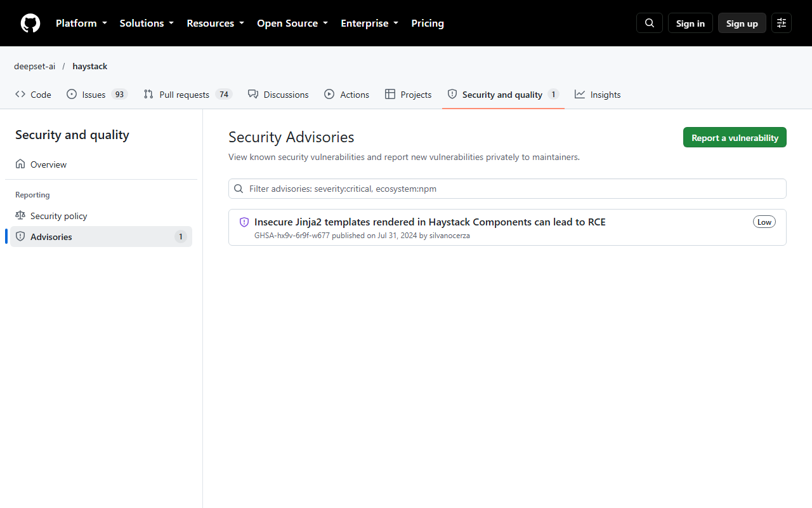Go to the Pricing page
The height and width of the screenshot is (508, 812).
428,23
